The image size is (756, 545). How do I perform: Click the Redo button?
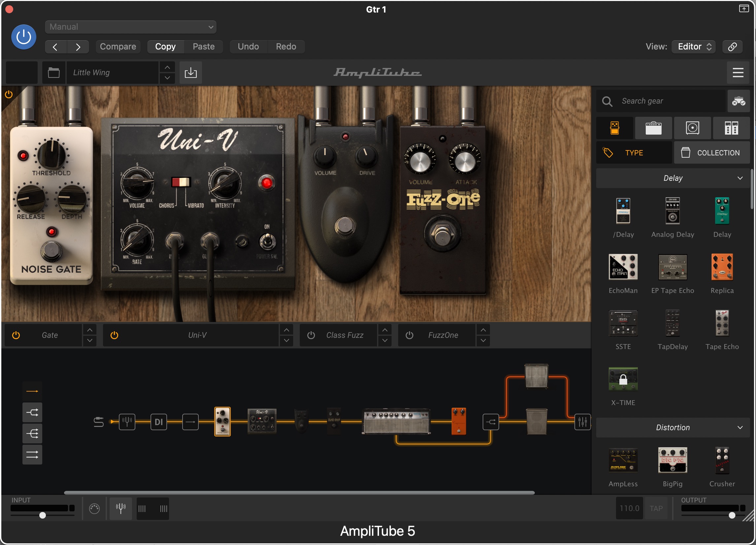[286, 47]
